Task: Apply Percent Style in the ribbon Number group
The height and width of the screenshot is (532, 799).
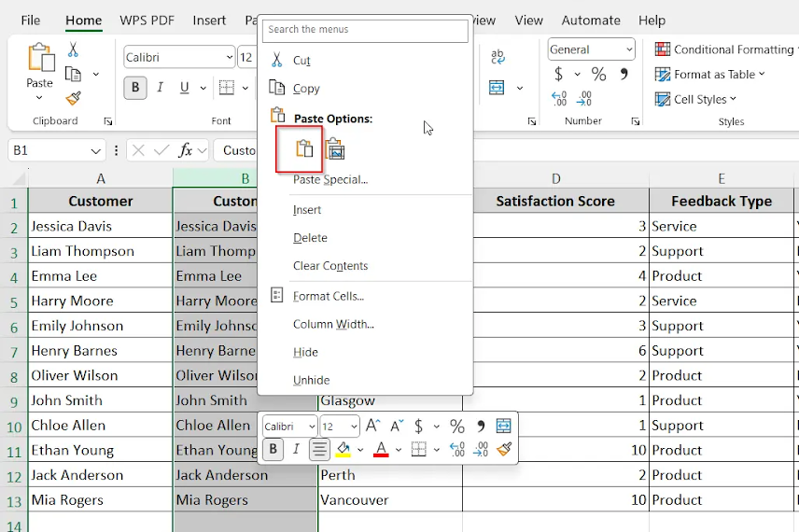Action: coord(598,75)
